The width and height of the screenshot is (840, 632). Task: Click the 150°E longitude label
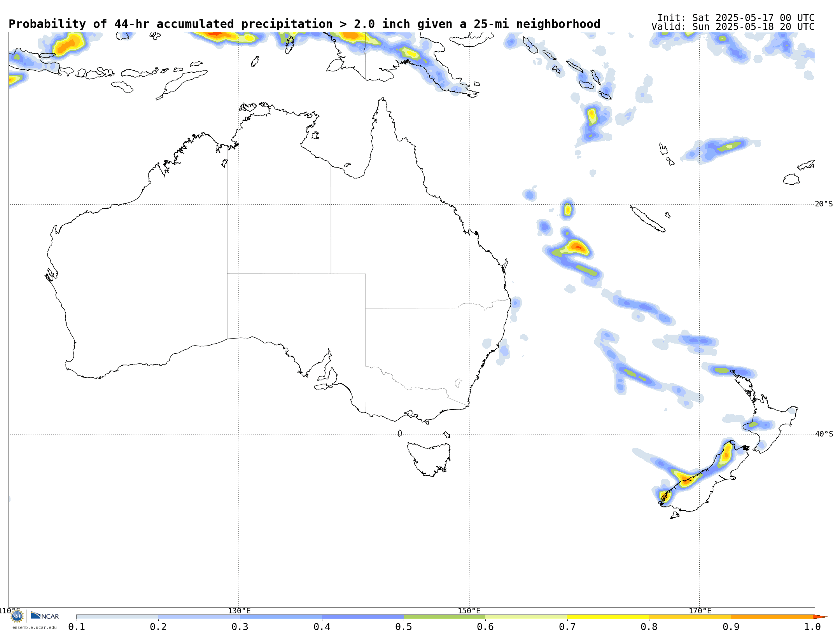469,611
